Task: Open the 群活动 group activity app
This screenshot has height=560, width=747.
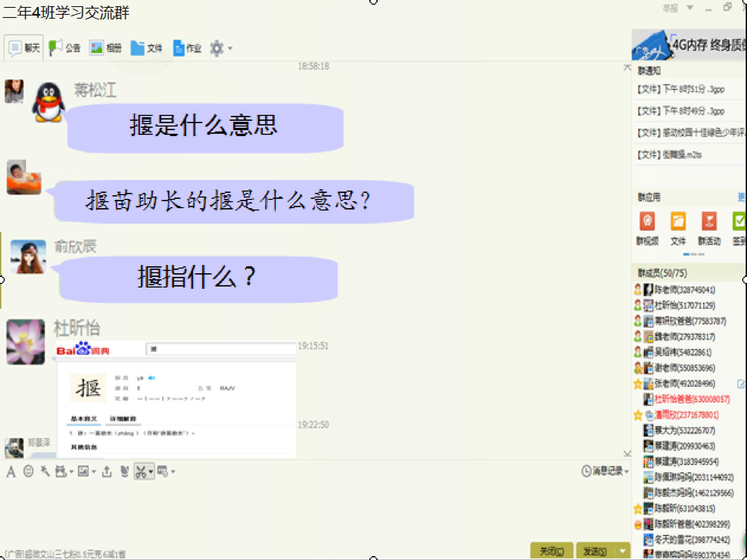Action: coord(709,222)
